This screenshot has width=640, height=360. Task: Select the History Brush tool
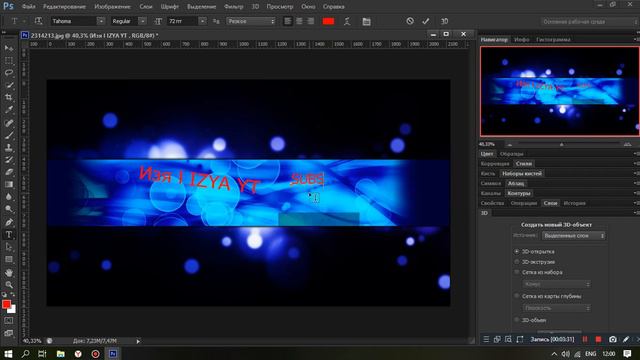9,160
